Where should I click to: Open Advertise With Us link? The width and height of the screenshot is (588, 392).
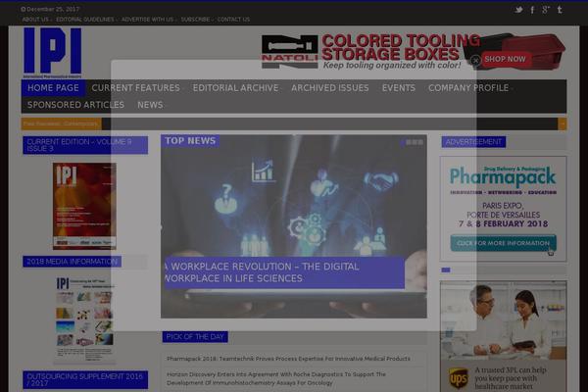pos(147,20)
